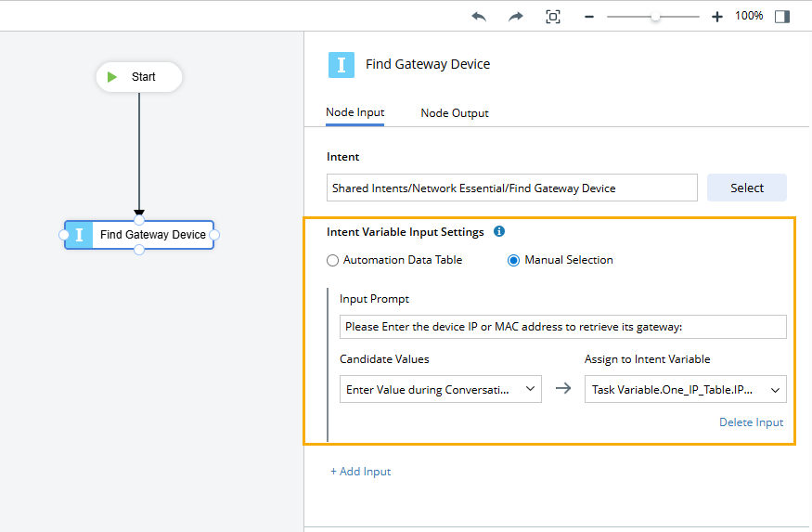Click the zoom in plus icon
Image resolution: width=812 pixels, height=532 pixels.
716,17
